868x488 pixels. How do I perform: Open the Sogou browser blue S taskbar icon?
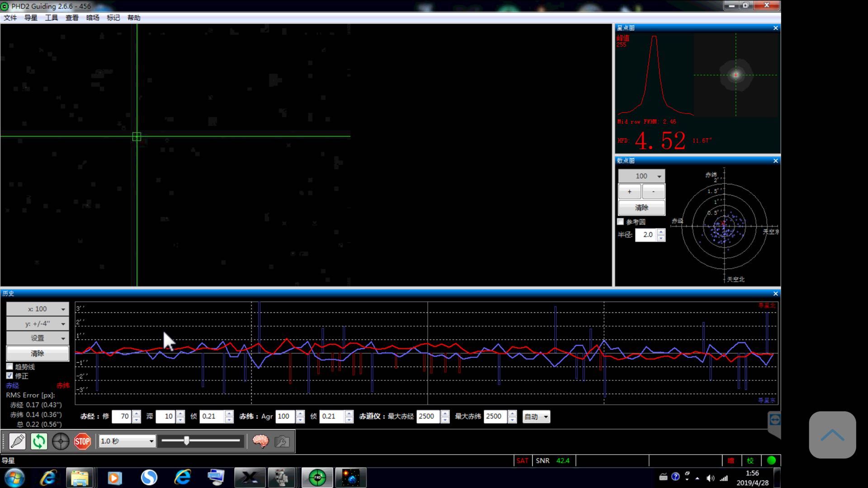pyautogui.click(x=149, y=478)
